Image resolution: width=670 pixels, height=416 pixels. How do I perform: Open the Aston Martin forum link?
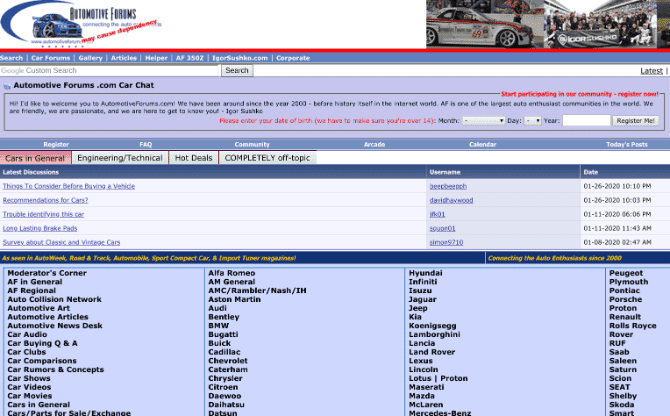tap(232, 299)
